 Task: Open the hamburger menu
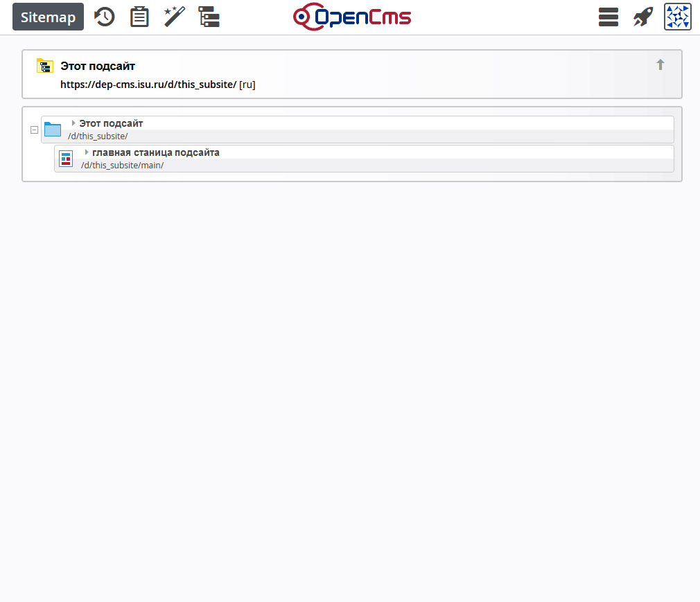click(608, 17)
